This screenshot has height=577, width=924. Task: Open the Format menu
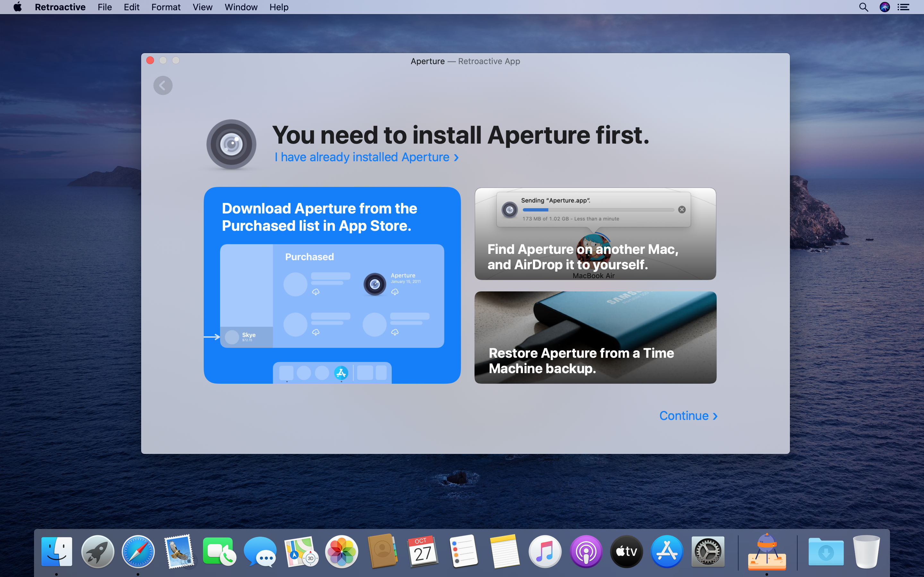[x=166, y=7]
